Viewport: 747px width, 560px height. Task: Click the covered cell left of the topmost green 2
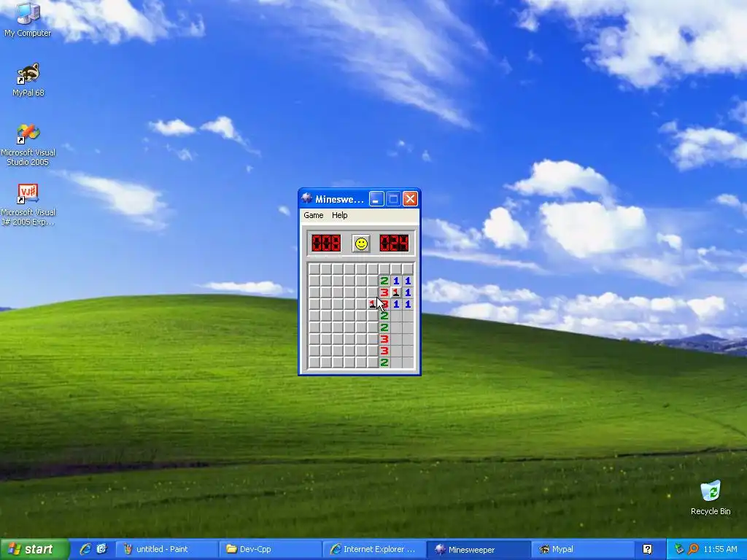[373, 281]
